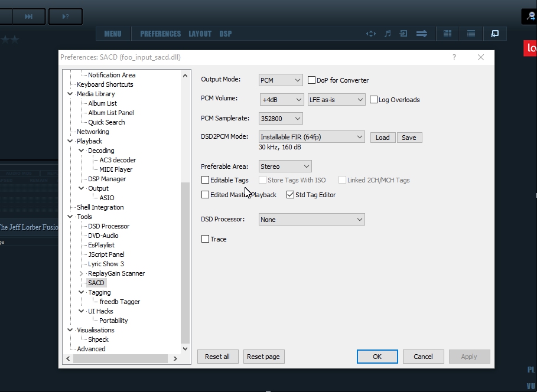The height and width of the screenshot is (392, 537).
Task: Switch to the split-column list view icon
Action: click(x=447, y=34)
